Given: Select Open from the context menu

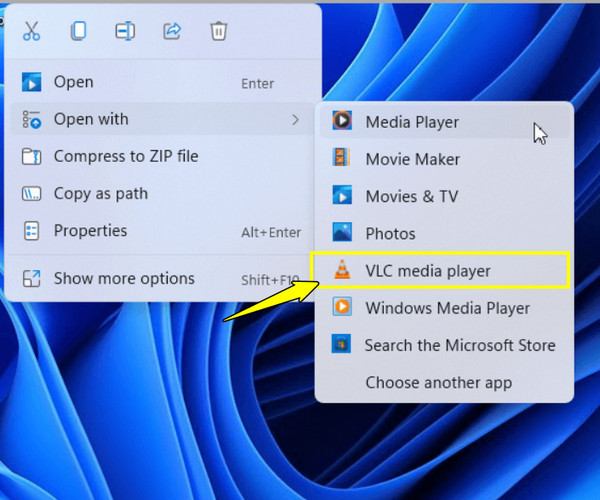Looking at the screenshot, I should (x=74, y=82).
